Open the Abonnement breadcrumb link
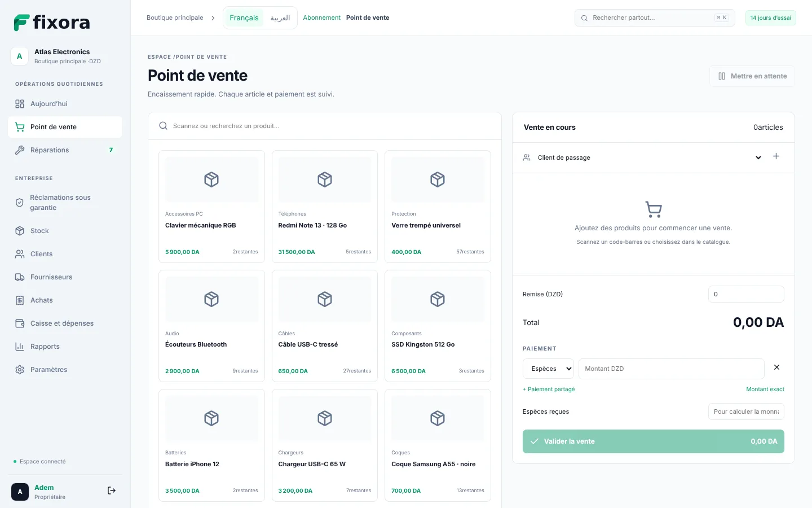 [x=322, y=18]
